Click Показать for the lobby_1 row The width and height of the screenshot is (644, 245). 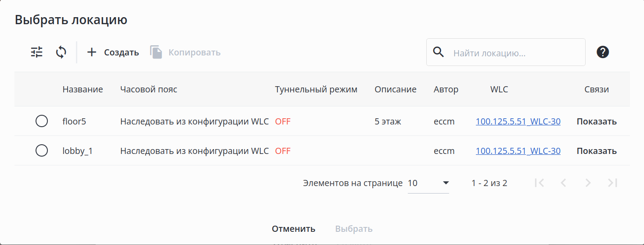tap(597, 151)
